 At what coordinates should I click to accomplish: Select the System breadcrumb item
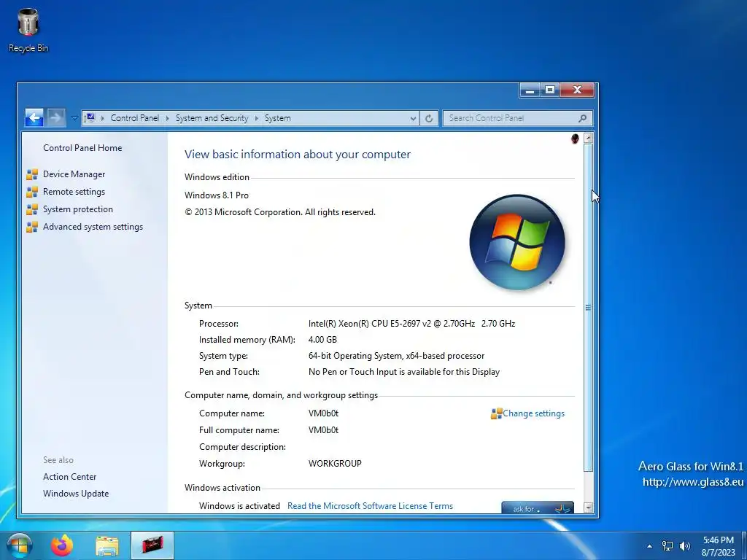click(277, 117)
